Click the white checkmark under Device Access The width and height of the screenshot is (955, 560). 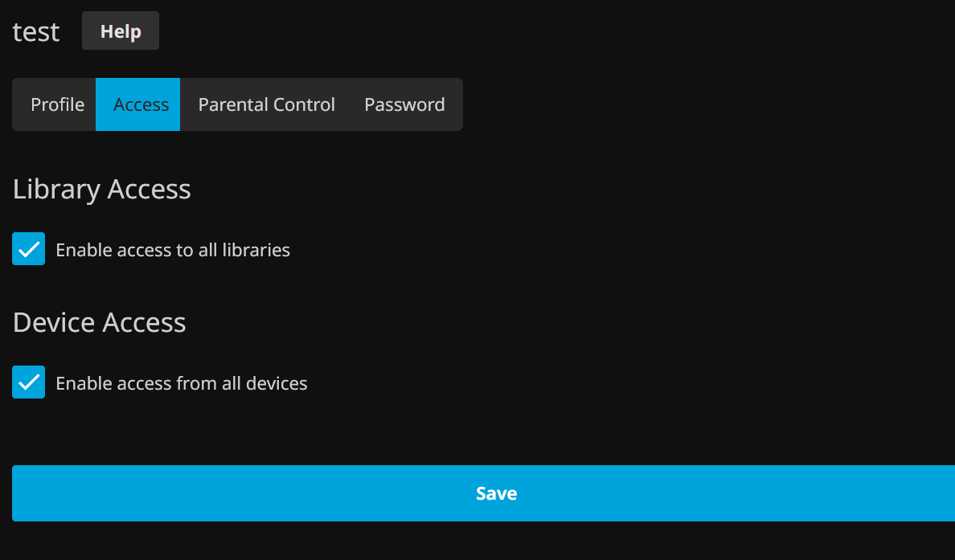(x=29, y=383)
